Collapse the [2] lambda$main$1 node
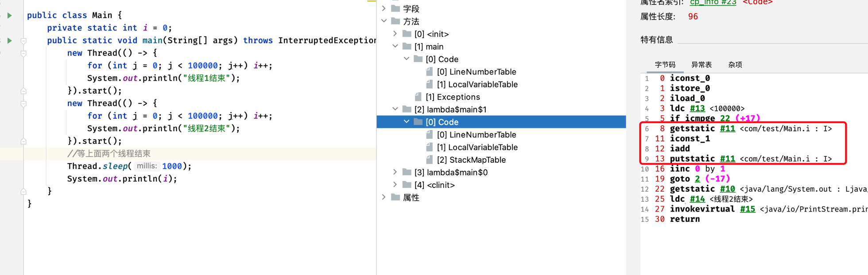The image size is (868, 275). (395, 109)
